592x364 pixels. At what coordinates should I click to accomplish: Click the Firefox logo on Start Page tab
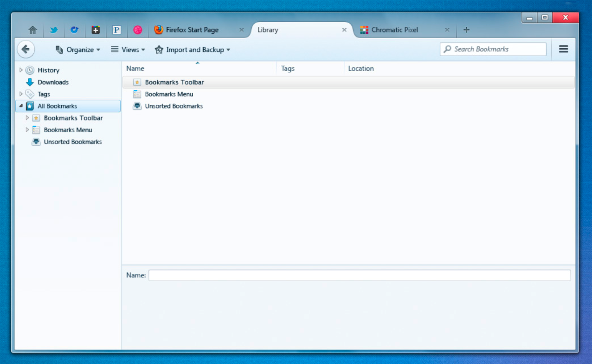[x=159, y=30]
